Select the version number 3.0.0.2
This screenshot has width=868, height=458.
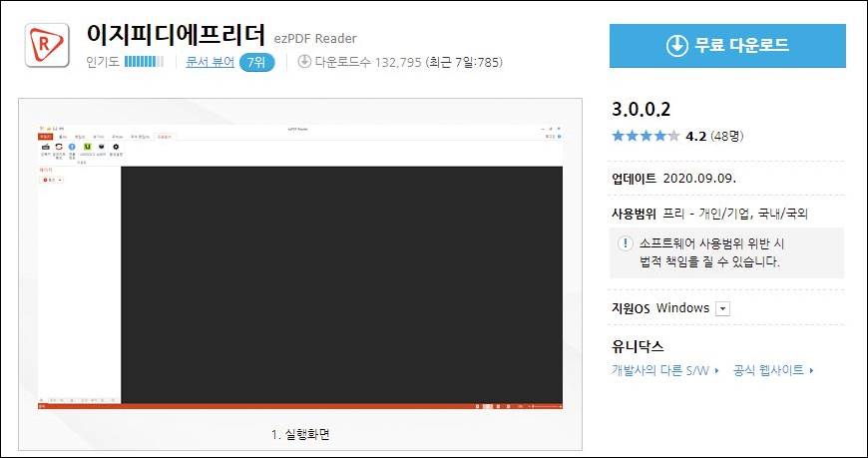[642, 109]
